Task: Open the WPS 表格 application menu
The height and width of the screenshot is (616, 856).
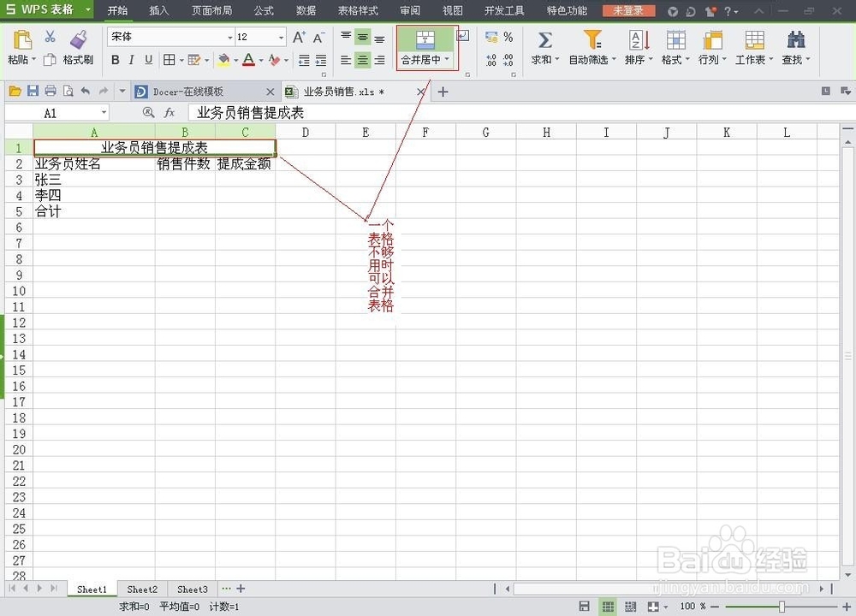Action: tap(47, 9)
